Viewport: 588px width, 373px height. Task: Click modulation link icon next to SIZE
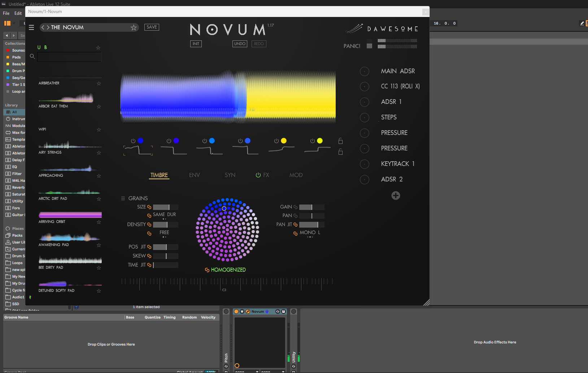coord(149,207)
